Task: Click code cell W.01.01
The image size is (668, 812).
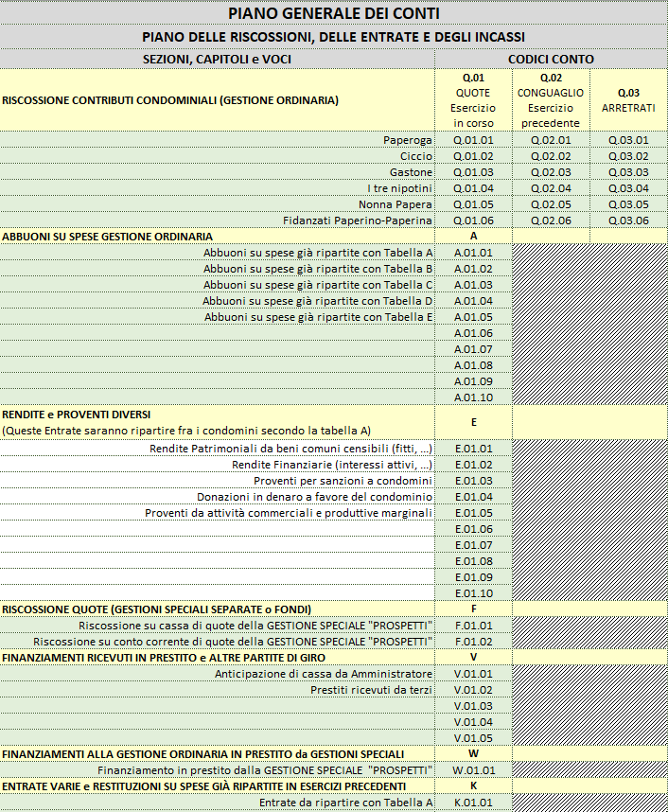Action: point(473,769)
